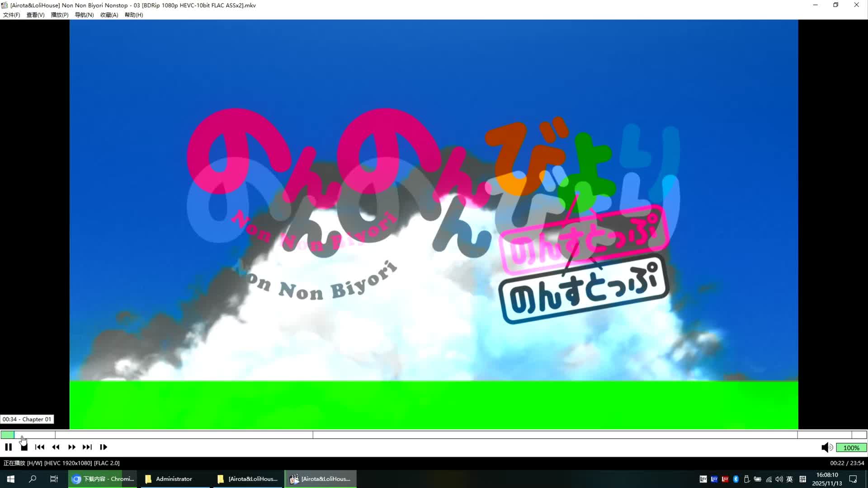Click the 100% volume slider bar

point(851,448)
